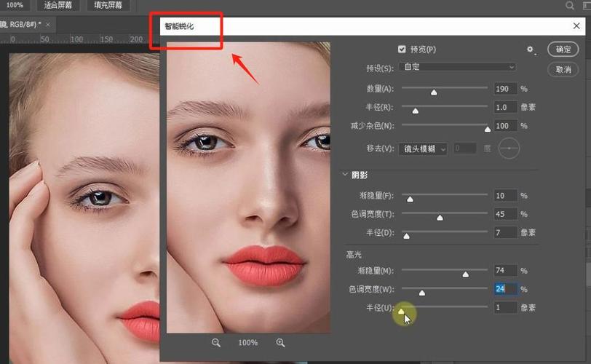
Task: Click the face preview image in dialog
Action: click(x=248, y=187)
